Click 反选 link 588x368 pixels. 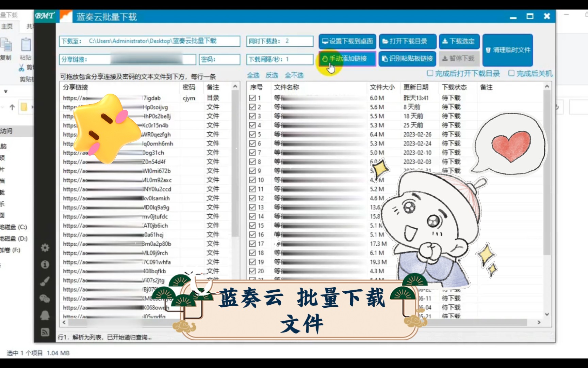pyautogui.click(x=272, y=75)
